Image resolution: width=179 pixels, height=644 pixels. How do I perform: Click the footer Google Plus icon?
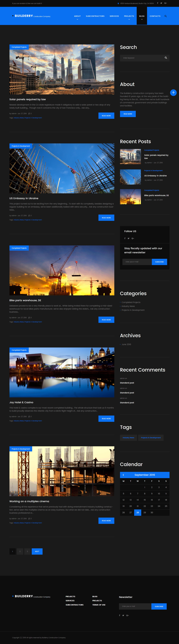click(127, 615)
